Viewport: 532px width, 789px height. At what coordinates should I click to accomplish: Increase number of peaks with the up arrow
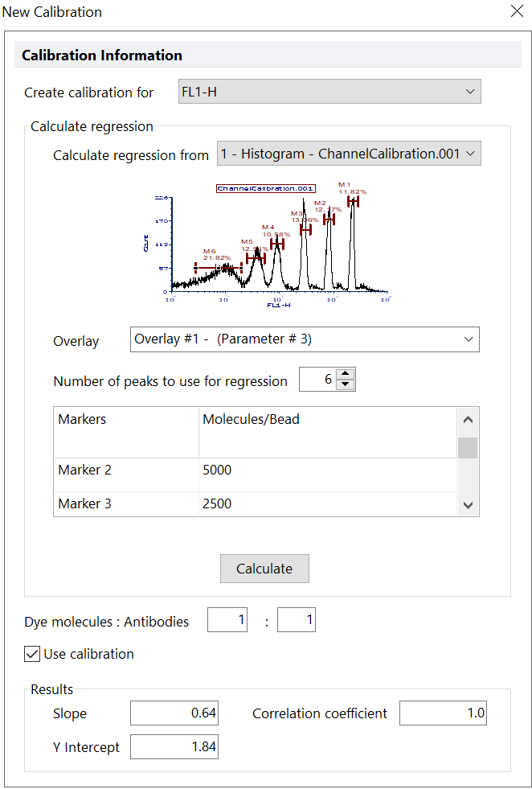tap(346, 373)
